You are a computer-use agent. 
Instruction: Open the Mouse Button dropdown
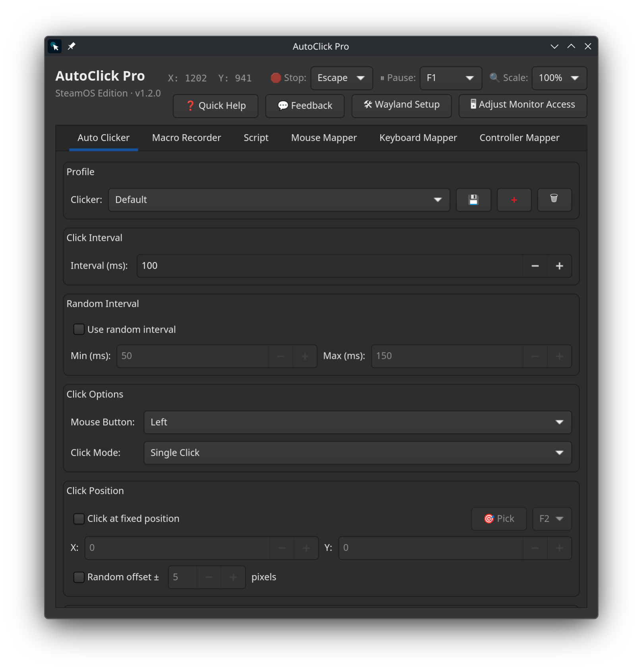click(357, 422)
